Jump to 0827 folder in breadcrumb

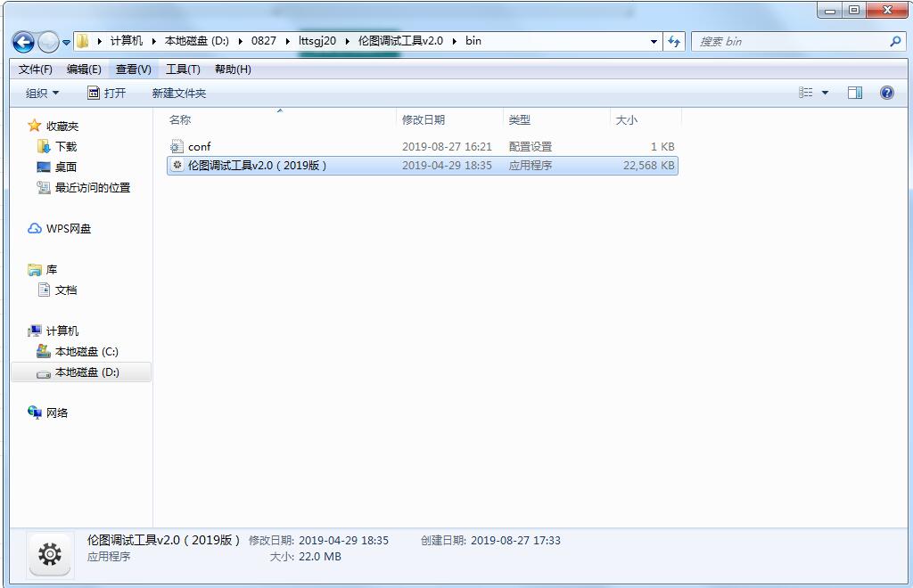264,41
